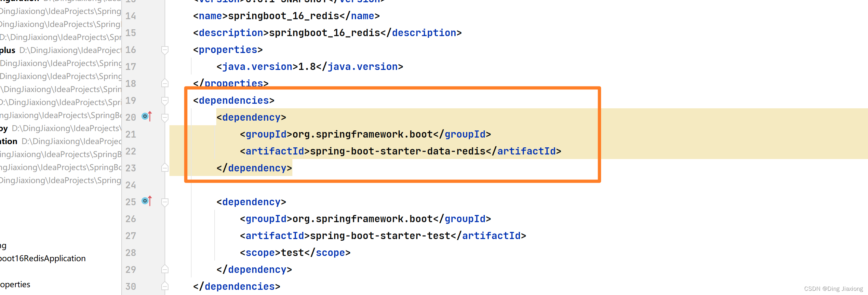Click line number 14 in the gutter
The image size is (868, 295).
pos(131,16)
